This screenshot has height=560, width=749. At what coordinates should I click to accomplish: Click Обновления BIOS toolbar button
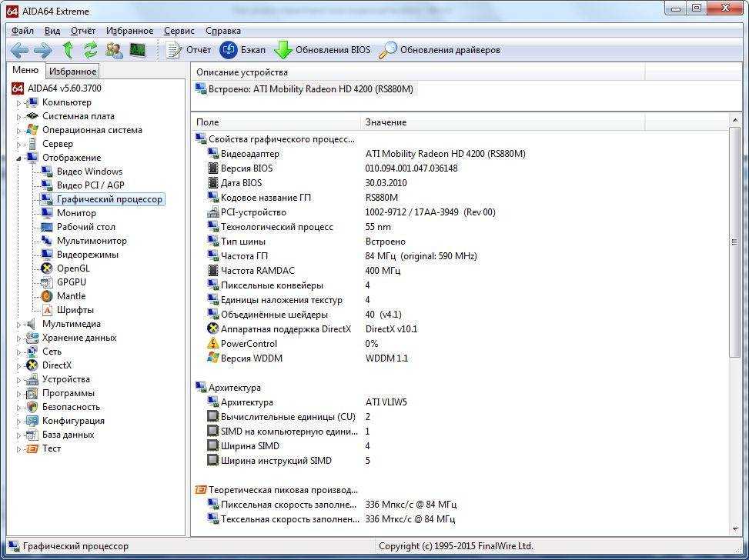tap(322, 50)
